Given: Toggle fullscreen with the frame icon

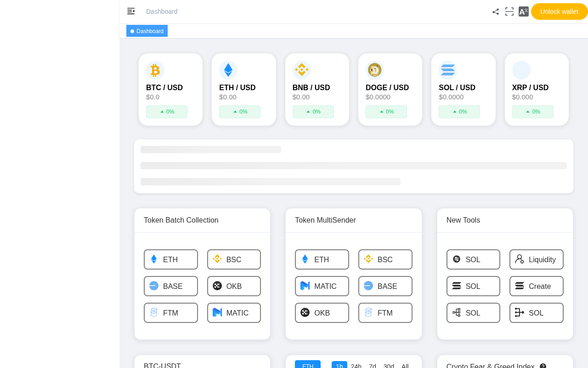Looking at the screenshot, I should click(x=509, y=11).
